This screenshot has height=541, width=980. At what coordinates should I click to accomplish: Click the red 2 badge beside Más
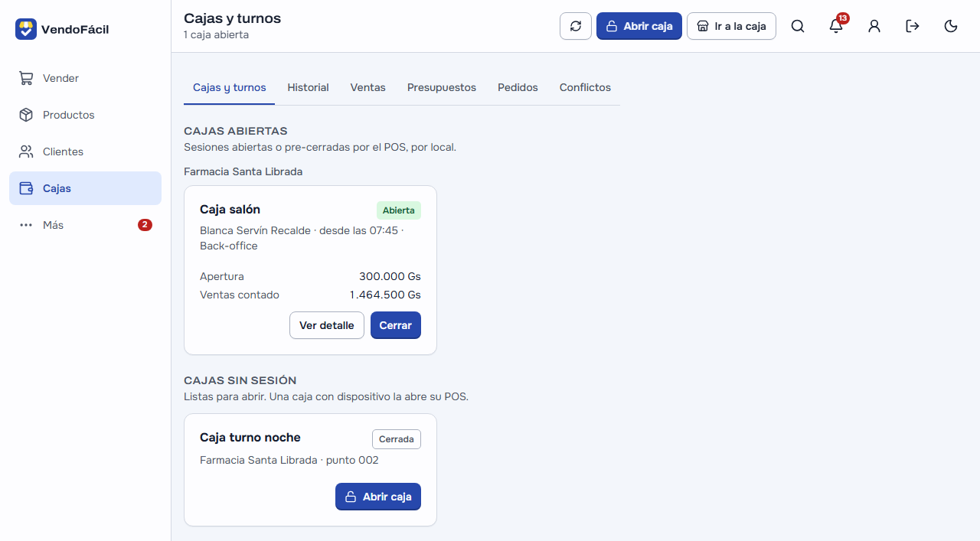click(145, 225)
